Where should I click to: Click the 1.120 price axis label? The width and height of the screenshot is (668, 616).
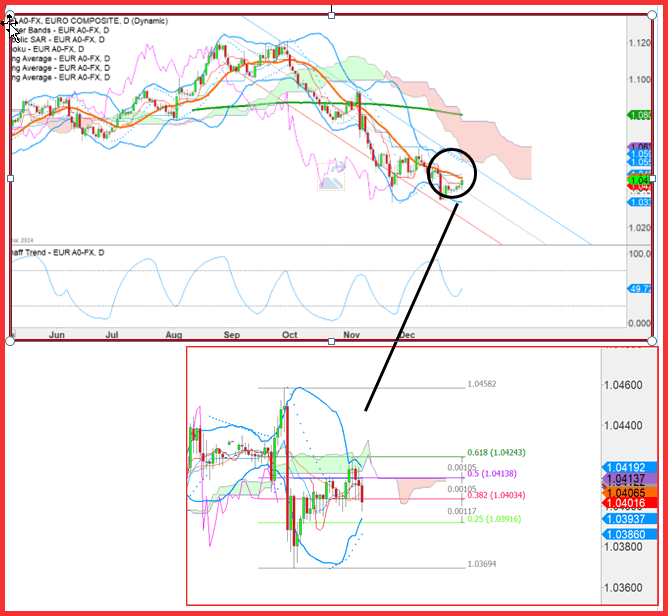(x=640, y=43)
